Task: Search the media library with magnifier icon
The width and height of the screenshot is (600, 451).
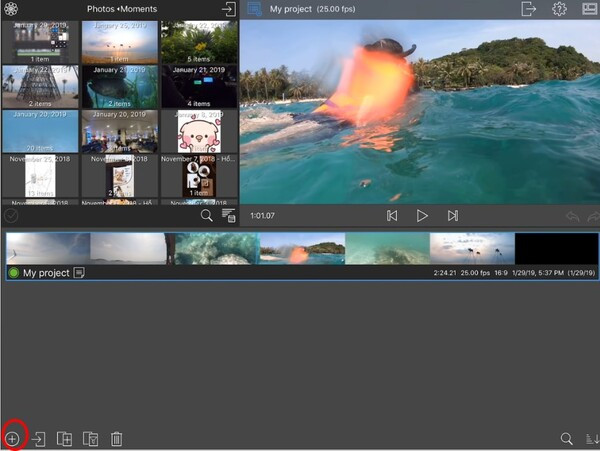Action: pyautogui.click(x=206, y=215)
